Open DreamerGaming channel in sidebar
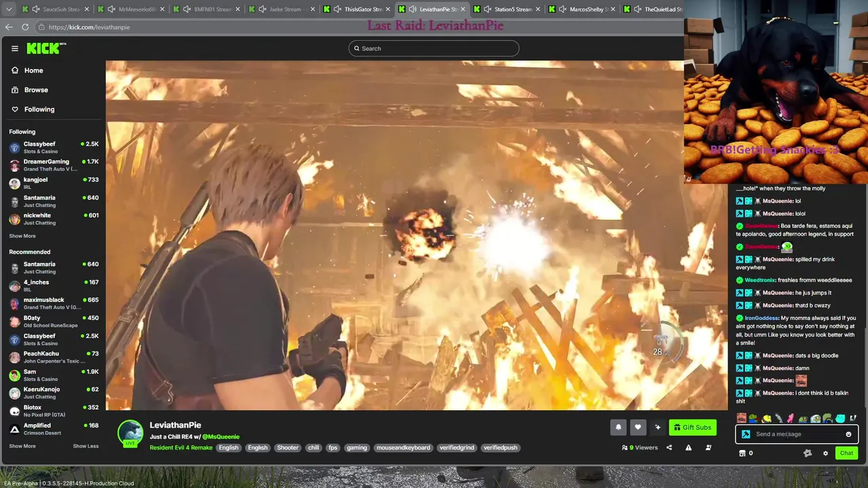Viewport: 868px width, 488px height. coord(53,165)
